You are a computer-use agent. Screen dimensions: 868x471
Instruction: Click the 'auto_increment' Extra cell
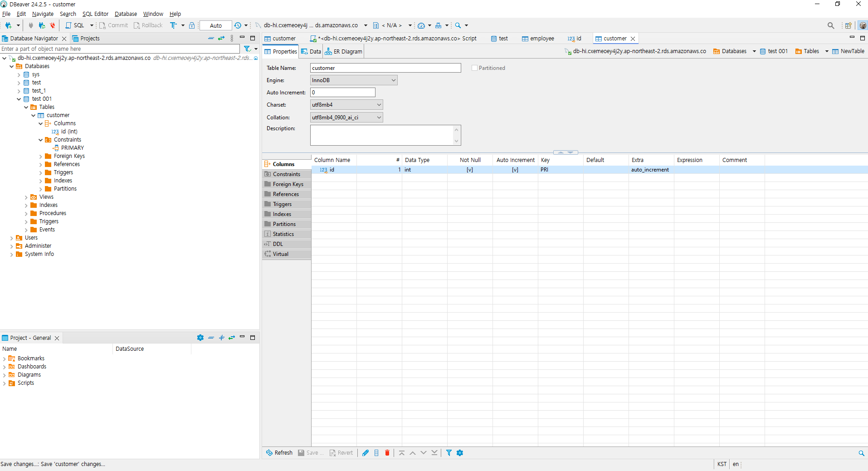coord(650,170)
